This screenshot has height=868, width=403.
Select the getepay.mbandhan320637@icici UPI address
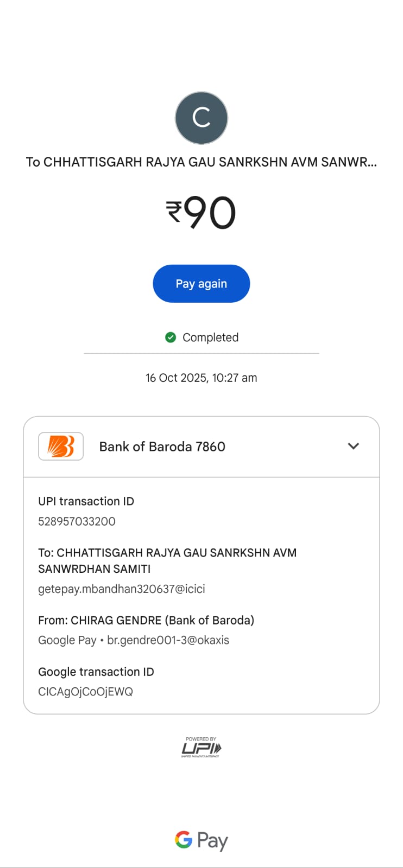[x=122, y=589]
